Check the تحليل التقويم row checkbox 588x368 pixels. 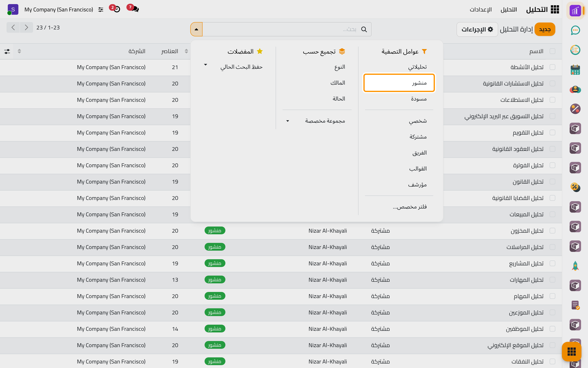552,132
